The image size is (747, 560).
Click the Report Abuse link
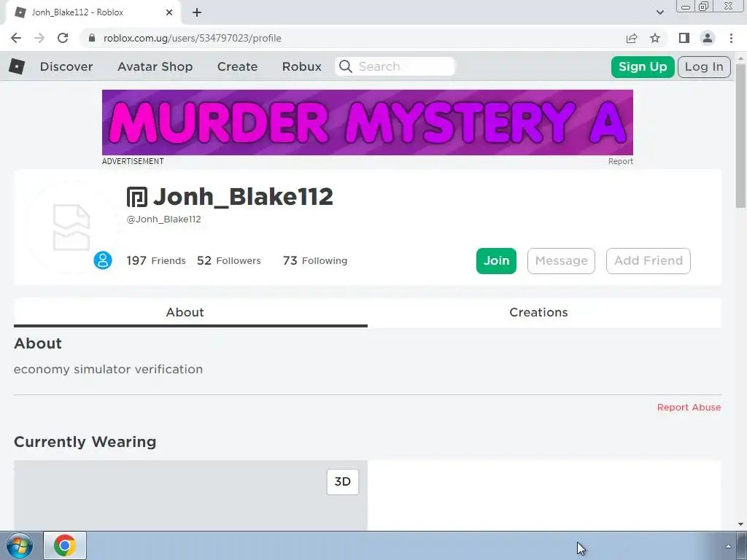coord(689,407)
